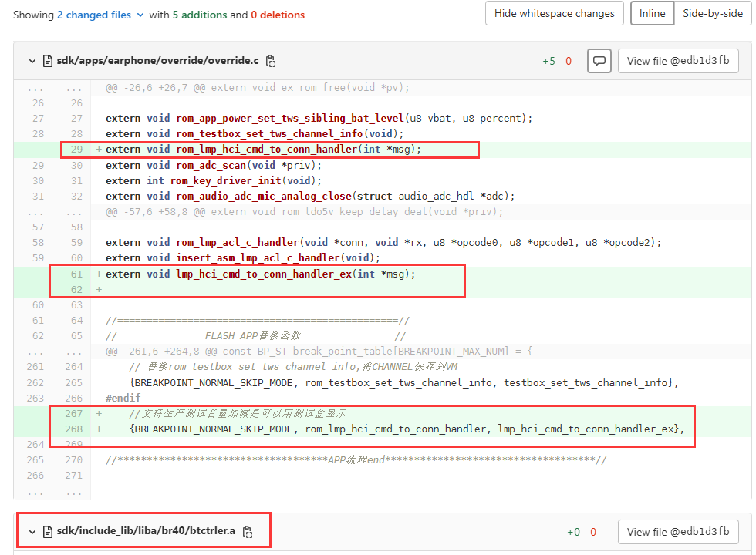Screen dimensions: 756x555
Task: Switch diff view to Inline
Action: pos(653,14)
